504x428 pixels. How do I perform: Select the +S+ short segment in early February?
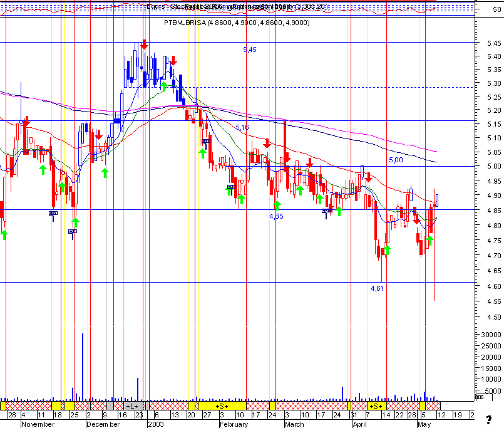pos(222,406)
